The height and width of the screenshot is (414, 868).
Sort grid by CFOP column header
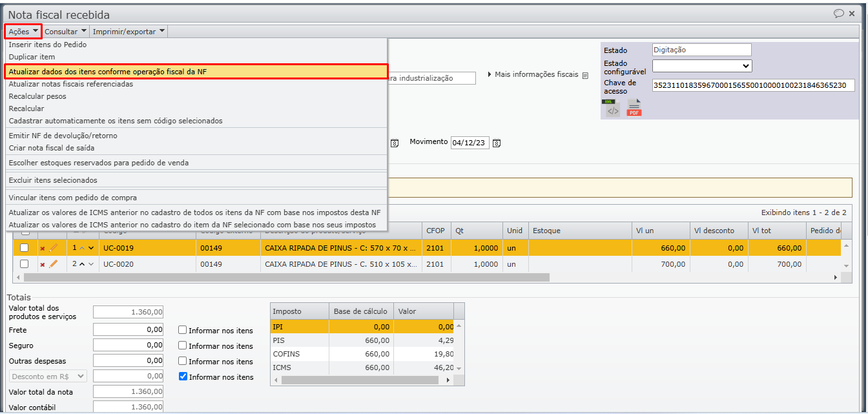tap(437, 231)
